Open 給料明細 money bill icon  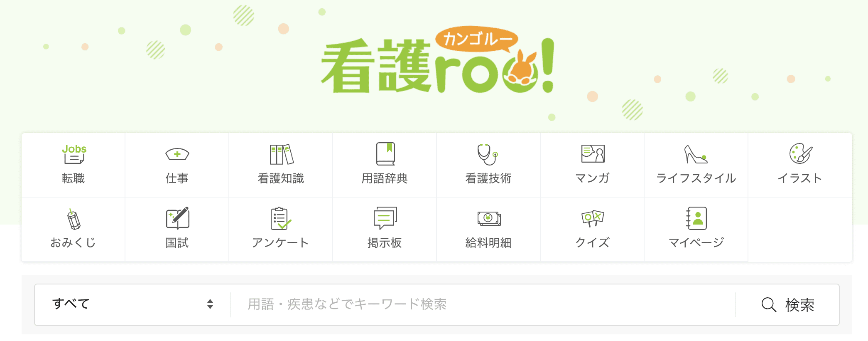point(489,218)
